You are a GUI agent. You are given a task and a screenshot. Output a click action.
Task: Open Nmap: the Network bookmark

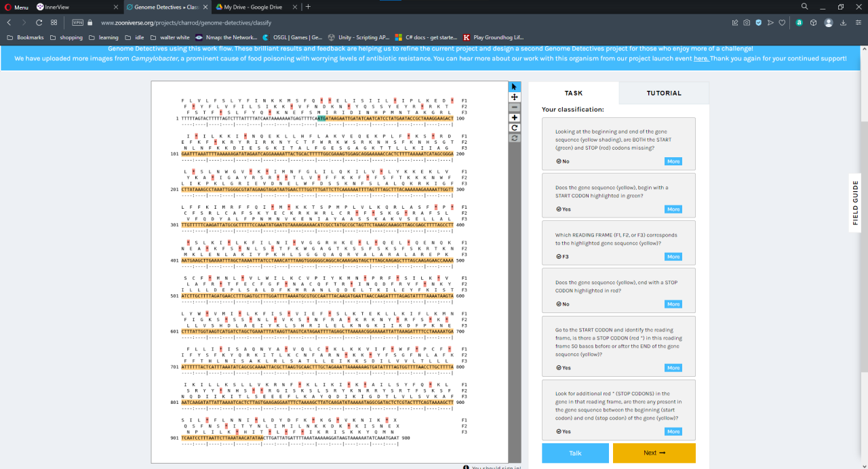tap(226, 37)
